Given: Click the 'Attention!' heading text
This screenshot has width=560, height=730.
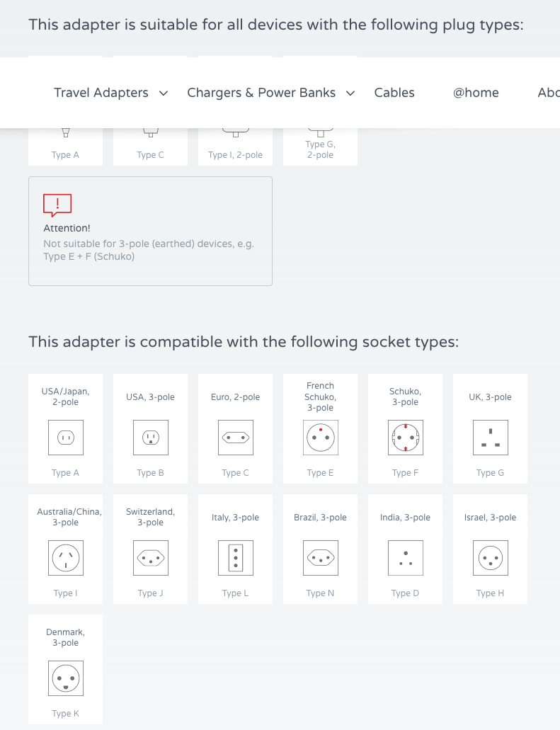Looking at the screenshot, I should (67, 228).
